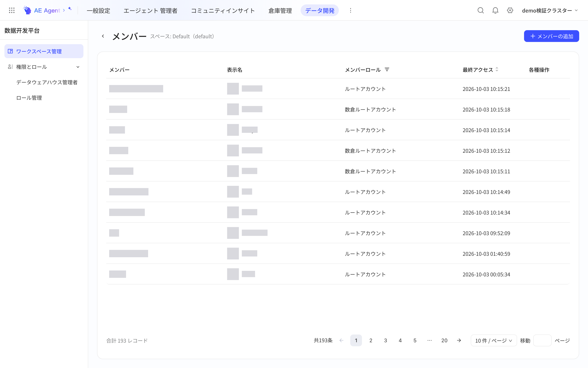Image resolution: width=588 pixels, height=368 pixels.
Task: Switch to 一般設定 tab
Action: coord(98,10)
